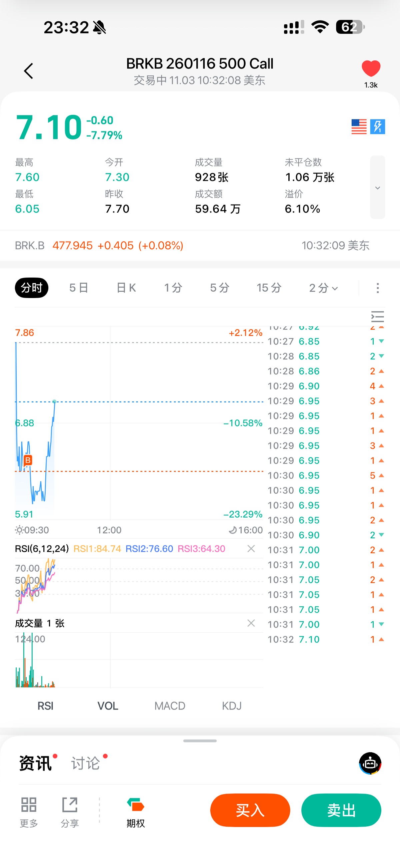Viewport: 400px width, 868px height.
Task: Switch indicator to KDJ
Action: pyautogui.click(x=232, y=706)
